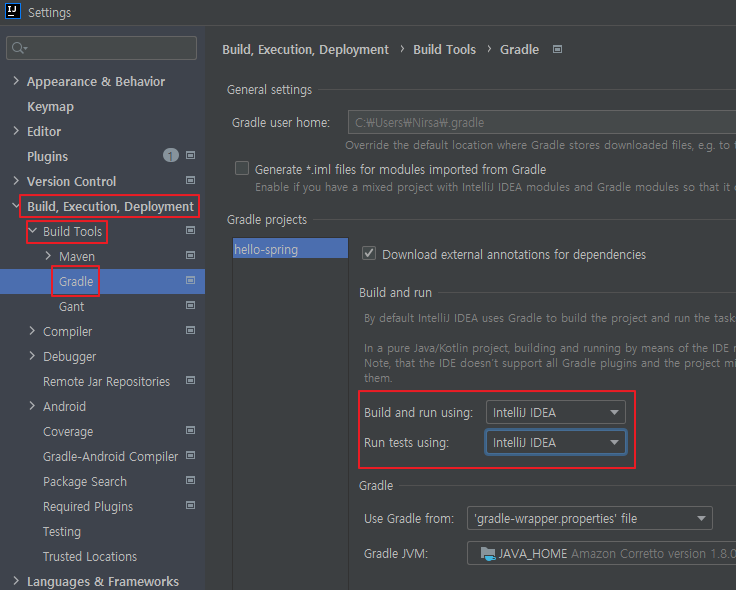Click Build, Execution, Deployment breadcrumb
The height and width of the screenshot is (590, 736).
click(x=305, y=49)
